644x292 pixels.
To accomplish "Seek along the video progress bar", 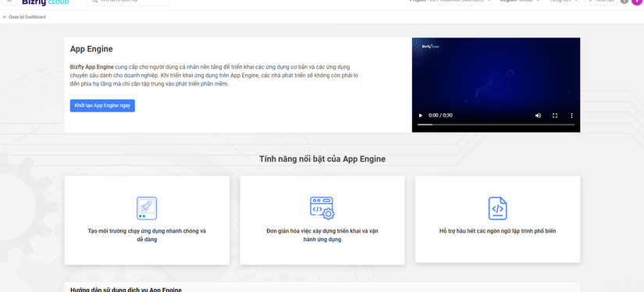I will coord(496,124).
